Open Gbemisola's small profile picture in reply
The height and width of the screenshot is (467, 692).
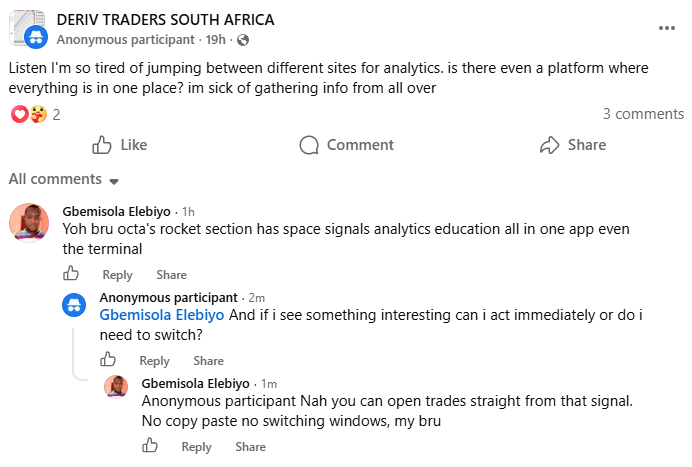[116, 387]
